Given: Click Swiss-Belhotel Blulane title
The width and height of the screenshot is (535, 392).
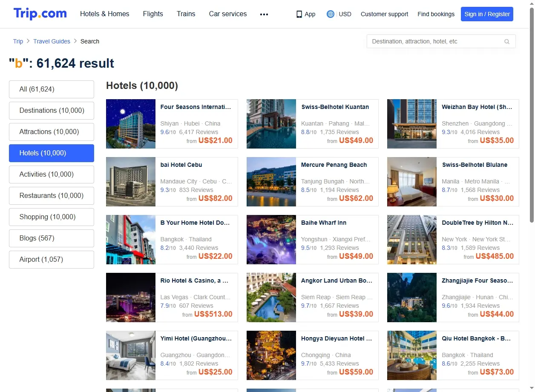Looking at the screenshot, I should (x=475, y=165).
